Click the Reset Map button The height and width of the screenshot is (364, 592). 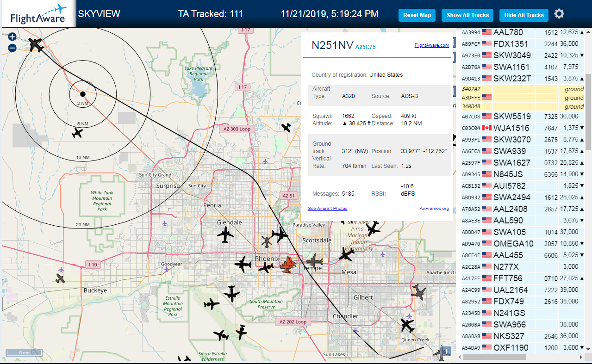tap(417, 15)
